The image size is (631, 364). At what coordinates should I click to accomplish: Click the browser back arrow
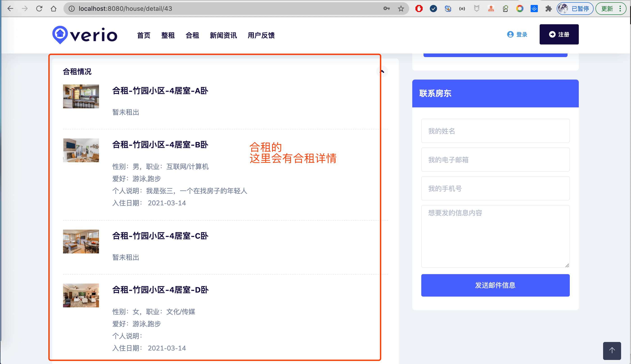point(10,9)
